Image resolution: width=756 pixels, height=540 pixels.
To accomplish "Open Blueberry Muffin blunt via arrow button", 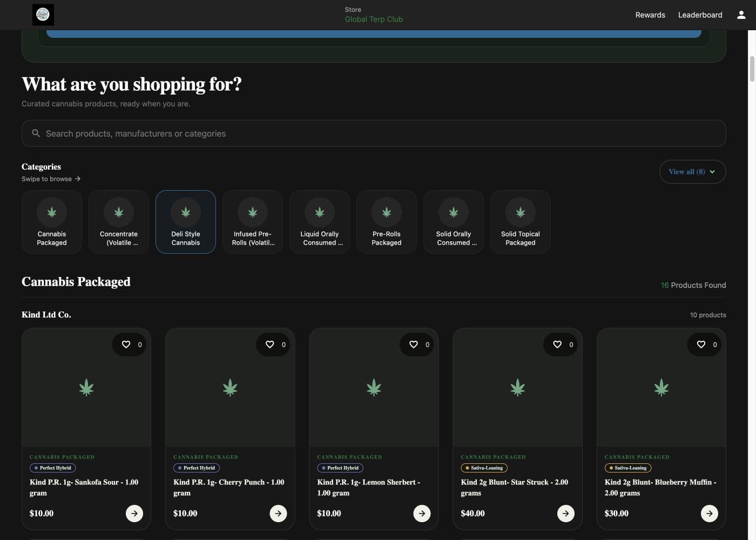I will tap(710, 514).
